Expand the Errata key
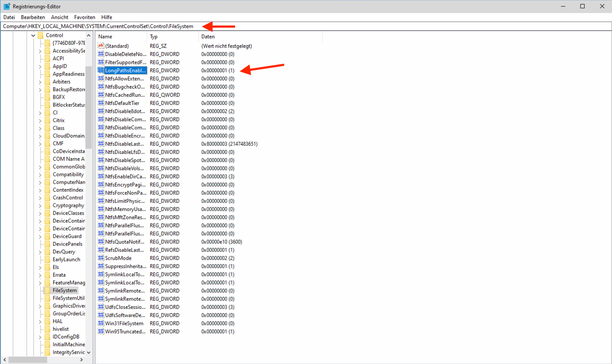The image size is (612, 364). (40, 275)
